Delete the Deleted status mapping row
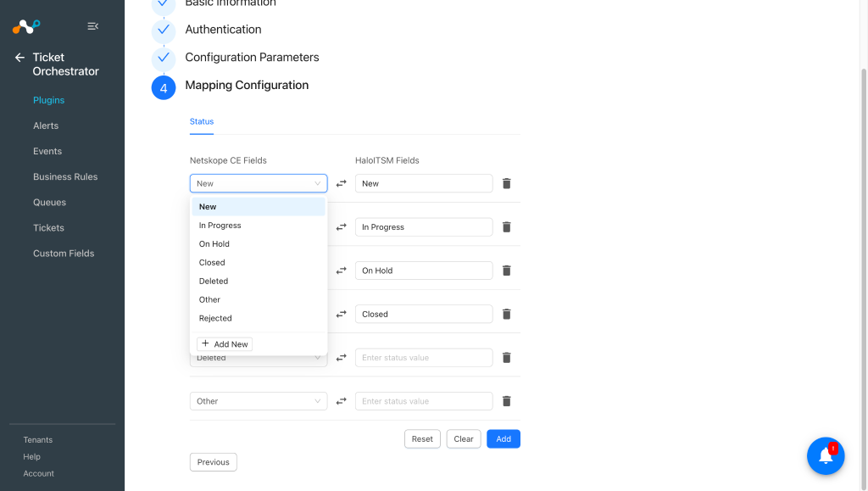This screenshot has width=868, height=491. point(507,358)
